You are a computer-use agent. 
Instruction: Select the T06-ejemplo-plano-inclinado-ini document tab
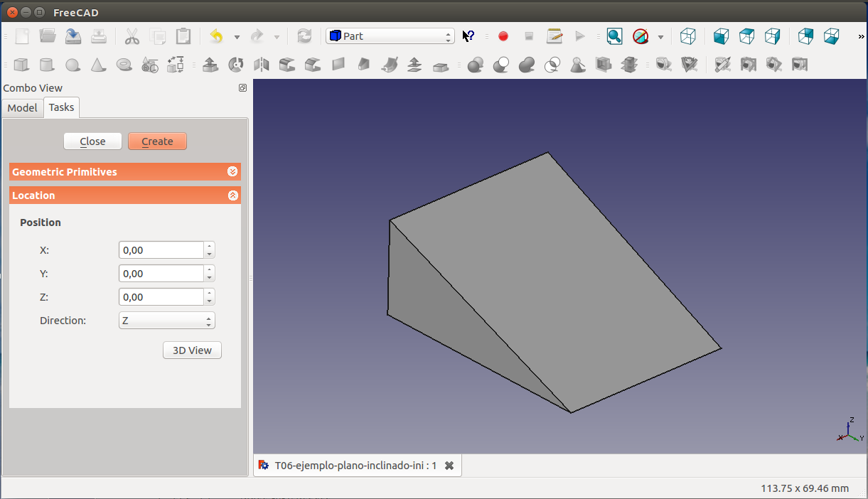coord(355,466)
